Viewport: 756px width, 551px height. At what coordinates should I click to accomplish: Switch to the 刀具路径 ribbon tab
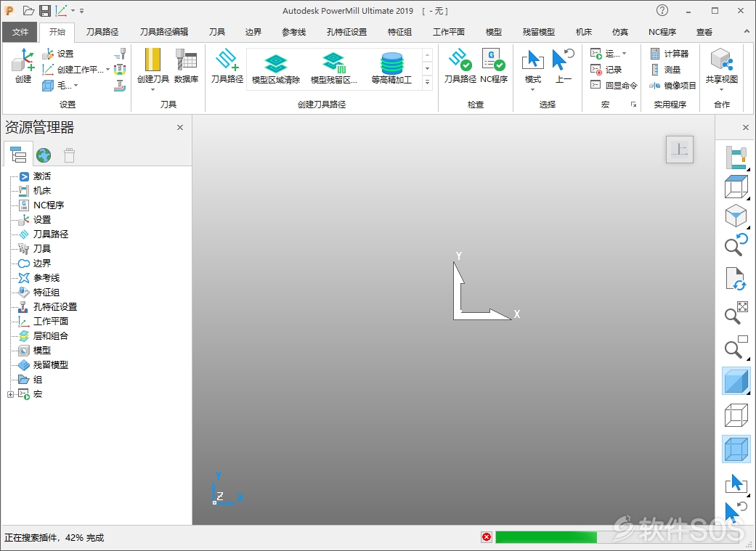click(102, 32)
